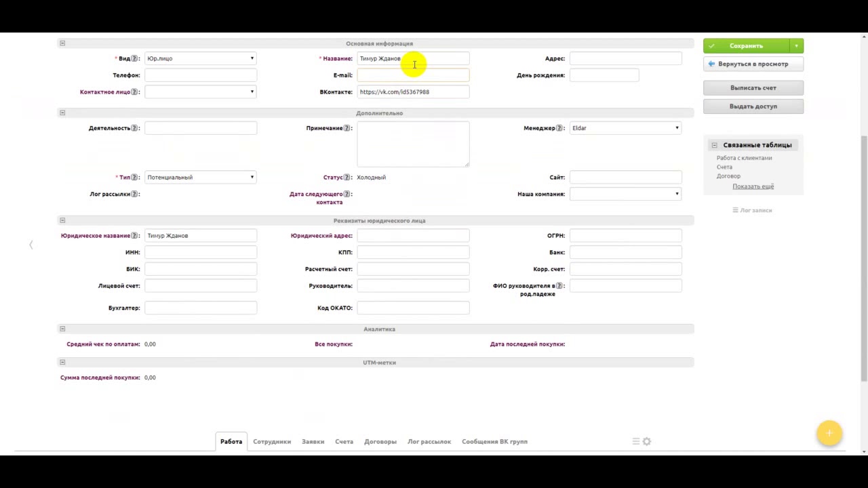Switch to Сообщения ВК групп tab
This screenshot has height=488, width=868.
495,441
